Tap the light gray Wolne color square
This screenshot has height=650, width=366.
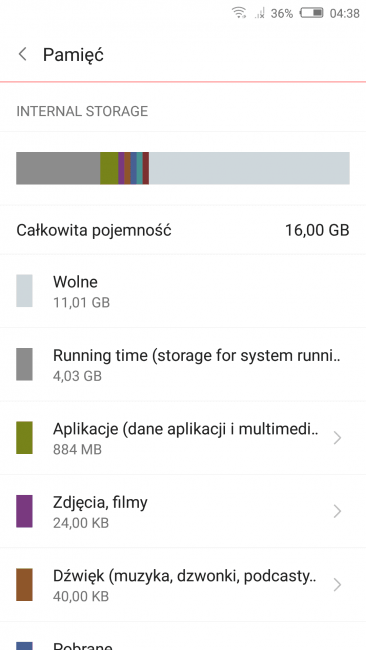click(x=24, y=291)
